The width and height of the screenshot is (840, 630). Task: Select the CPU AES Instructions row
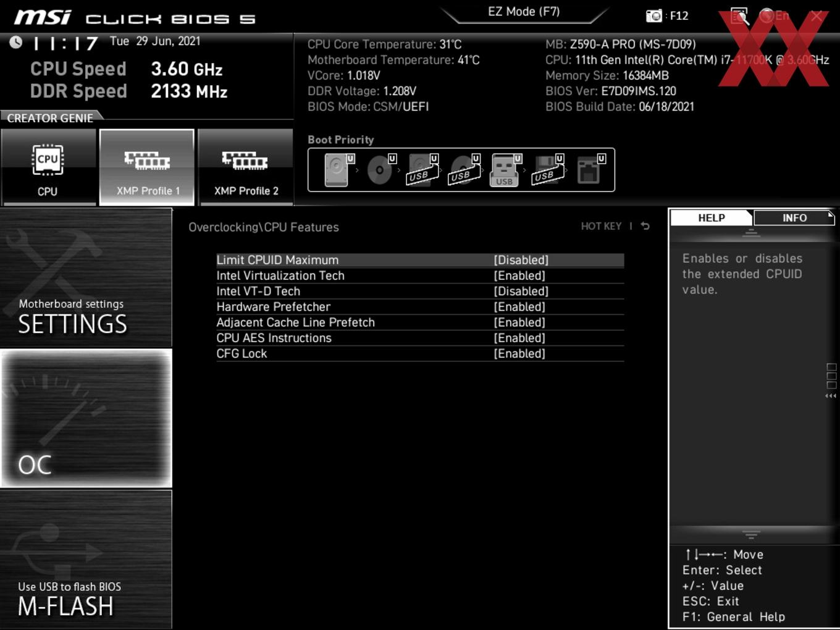pos(420,338)
